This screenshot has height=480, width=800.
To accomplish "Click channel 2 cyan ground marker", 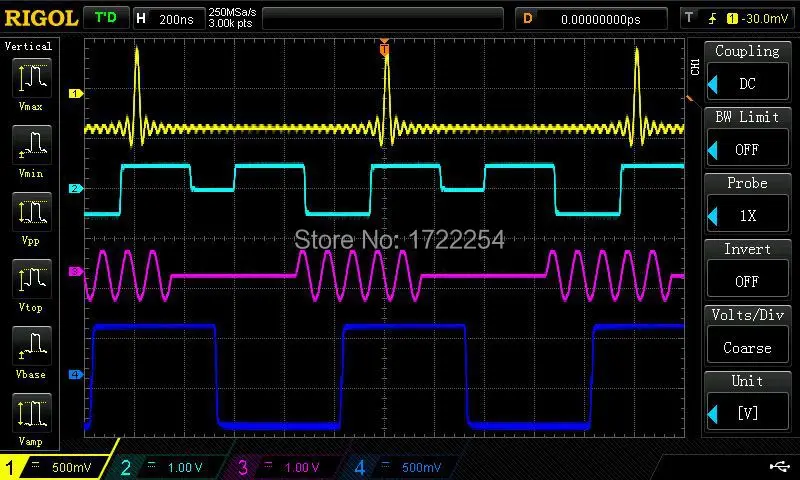I will tap(76, 189).
